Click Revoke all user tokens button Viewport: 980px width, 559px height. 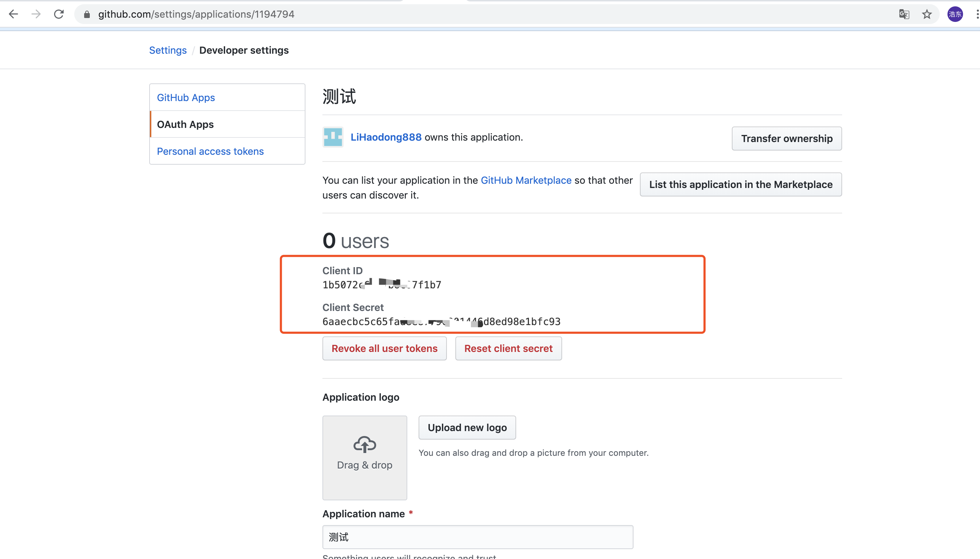[384, 349]
